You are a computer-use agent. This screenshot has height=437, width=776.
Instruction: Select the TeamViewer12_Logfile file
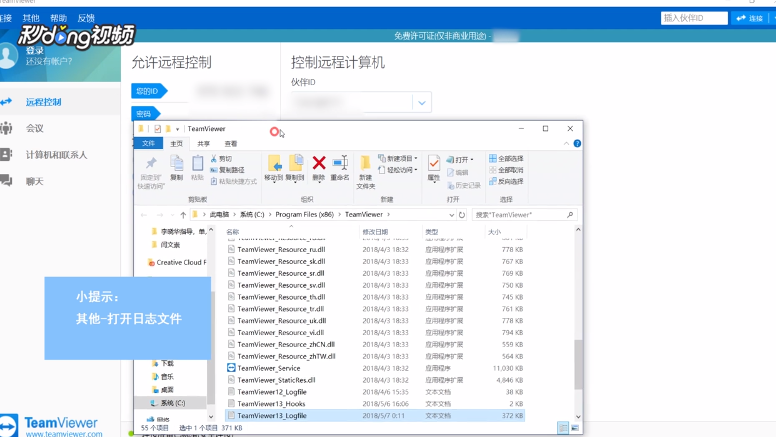coord(375,392)
